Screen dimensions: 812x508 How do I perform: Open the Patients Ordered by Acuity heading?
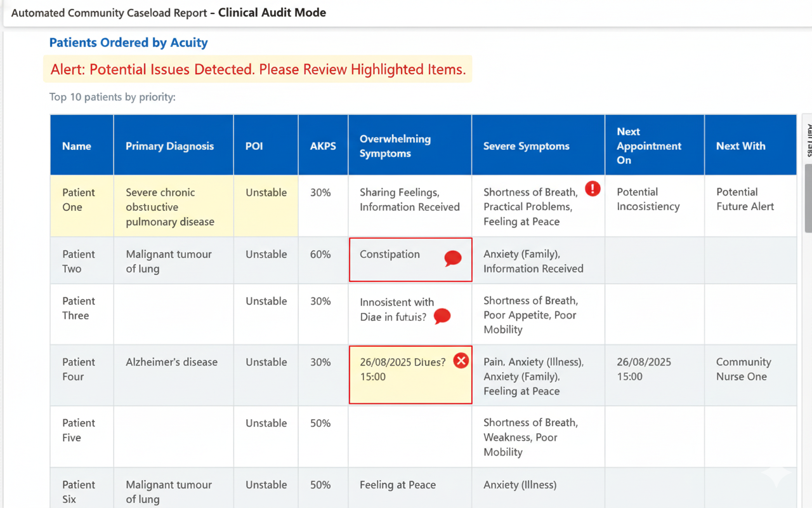click(x=128, y=43)
